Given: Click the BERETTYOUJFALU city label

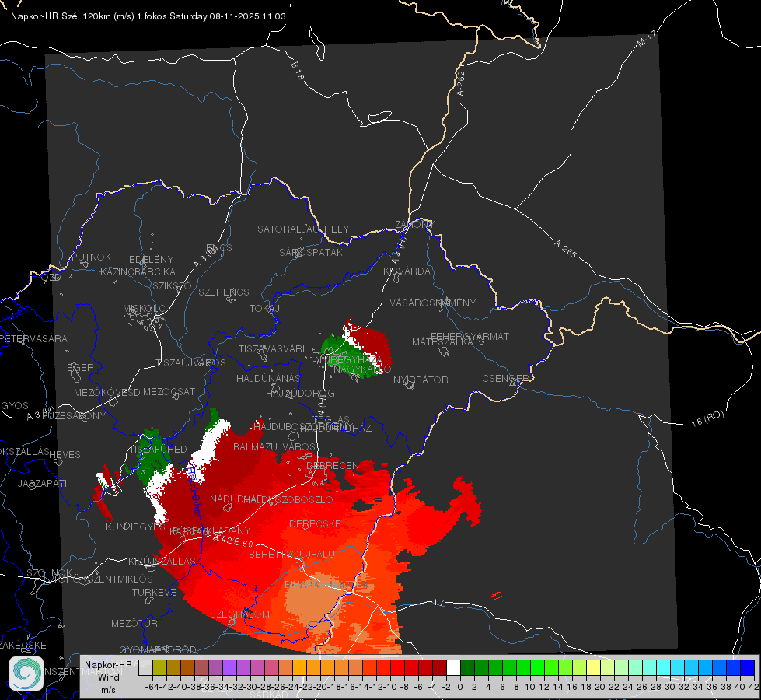Looking at the screenshot, I should pyautogui.click(x=291, y=554).
